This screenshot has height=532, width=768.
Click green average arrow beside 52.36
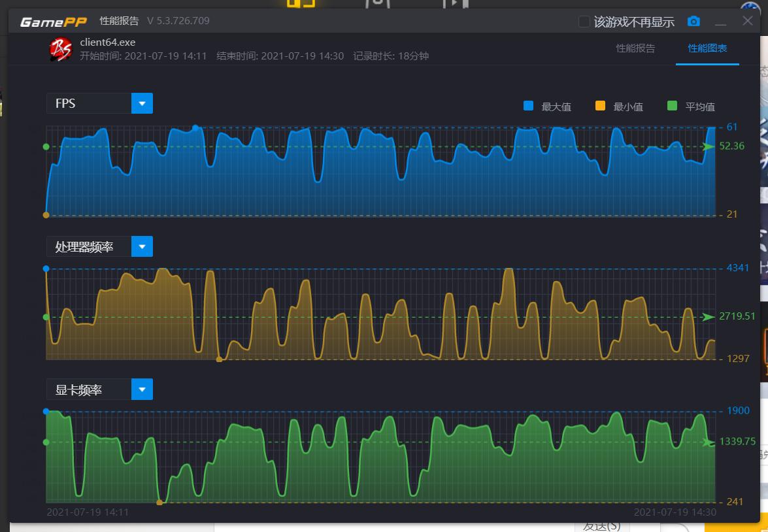tap(709, 146)
